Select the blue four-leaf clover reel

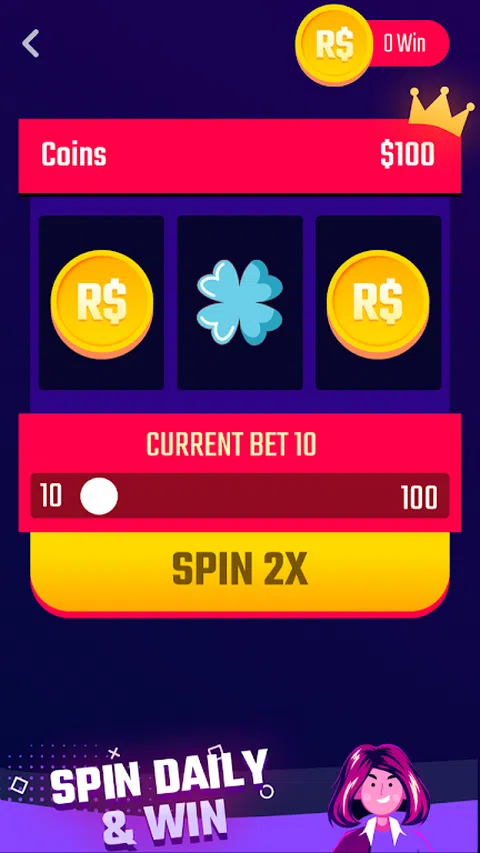(239, 302)
